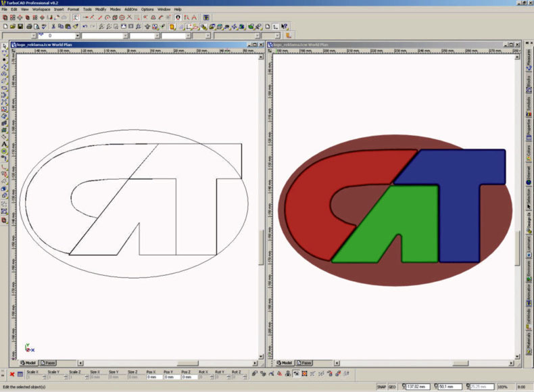
Task: Open the Blocks side palette tab
Action: [529, 84]
